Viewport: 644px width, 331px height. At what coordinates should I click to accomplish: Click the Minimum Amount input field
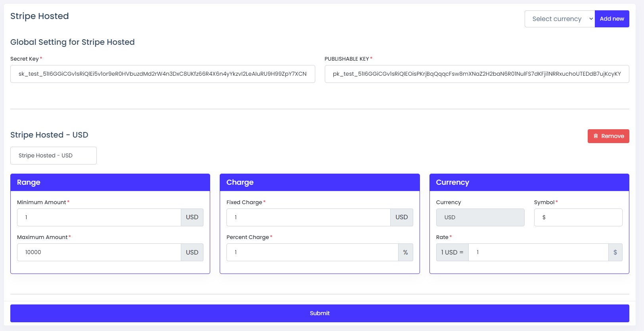click(99, 217)
